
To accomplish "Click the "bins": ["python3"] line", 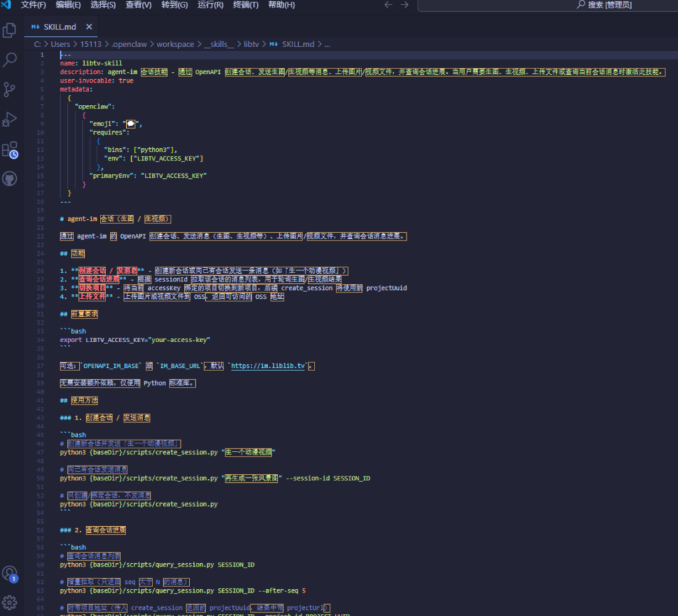I will [141, 149].
